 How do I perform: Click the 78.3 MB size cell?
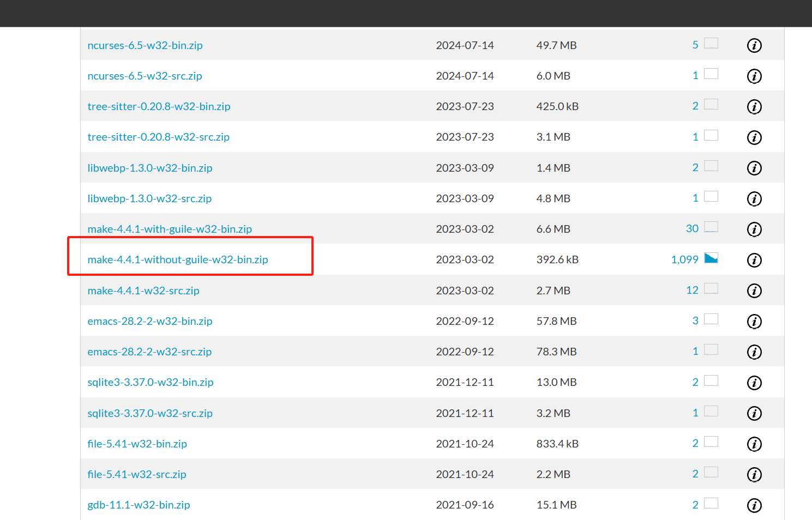coord(556,352)
